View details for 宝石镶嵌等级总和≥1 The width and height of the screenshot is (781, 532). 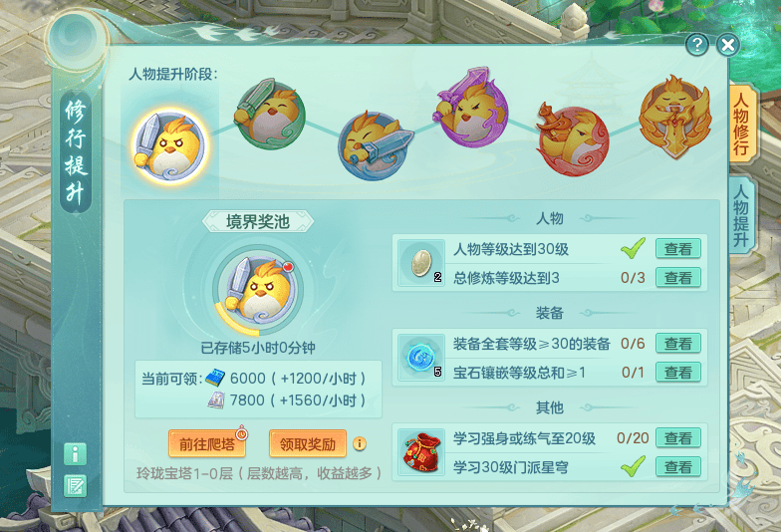[677, 373]
